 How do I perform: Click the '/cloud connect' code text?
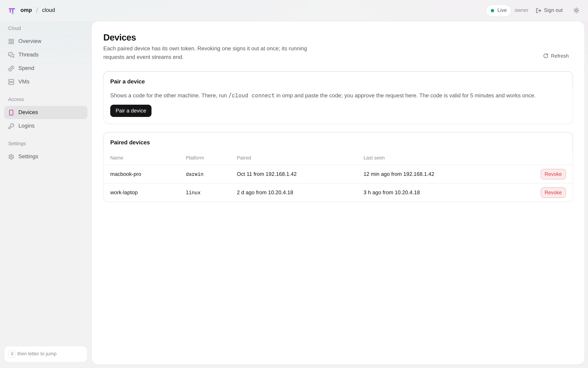[x=252, y=96]
